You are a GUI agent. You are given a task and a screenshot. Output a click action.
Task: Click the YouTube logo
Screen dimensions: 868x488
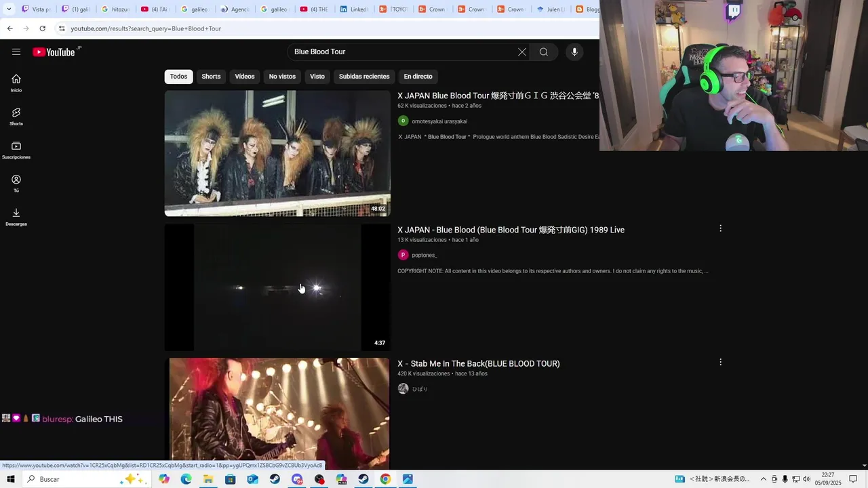(x=54, y=52)
